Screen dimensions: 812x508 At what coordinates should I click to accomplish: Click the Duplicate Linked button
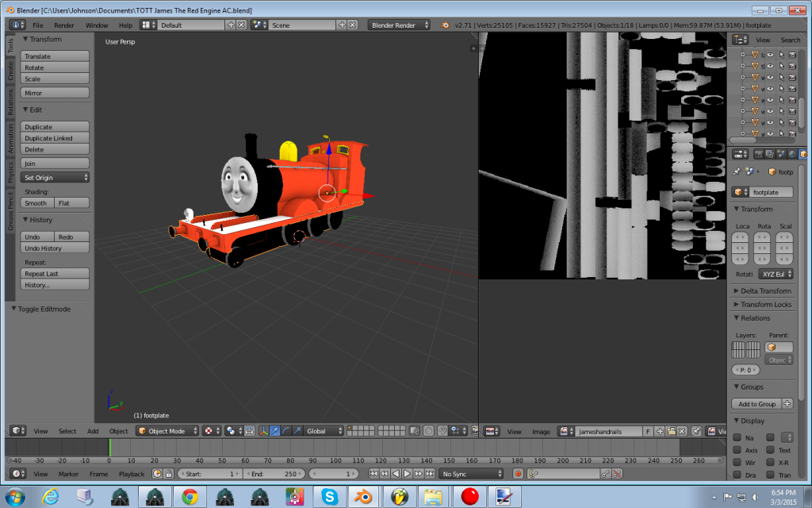(55, 138)
